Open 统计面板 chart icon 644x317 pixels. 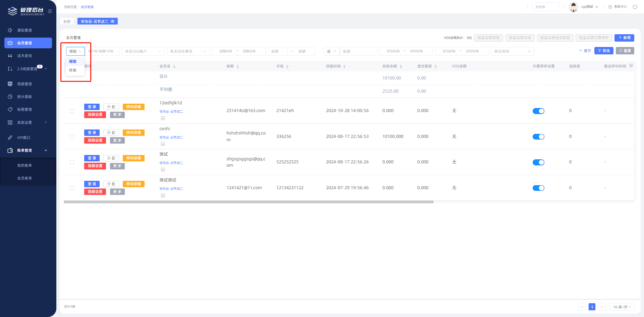click(10, 97)
